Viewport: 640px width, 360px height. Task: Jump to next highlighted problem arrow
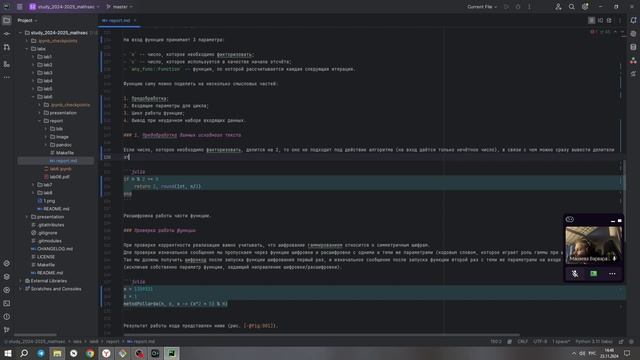coord(622,32)
